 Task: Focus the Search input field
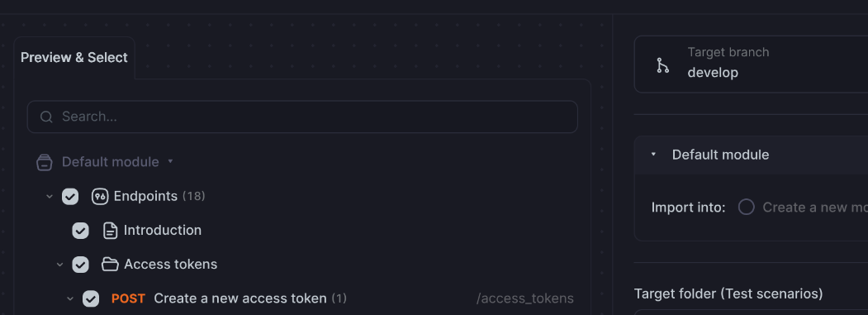(302, 117)
